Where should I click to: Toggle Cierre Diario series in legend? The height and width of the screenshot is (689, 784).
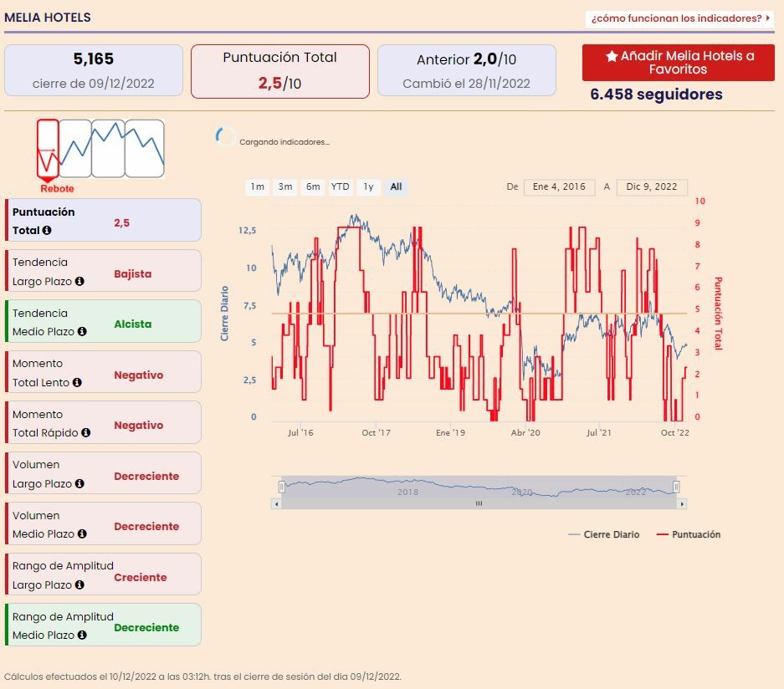pyautogui.click(x=604, y=534)
